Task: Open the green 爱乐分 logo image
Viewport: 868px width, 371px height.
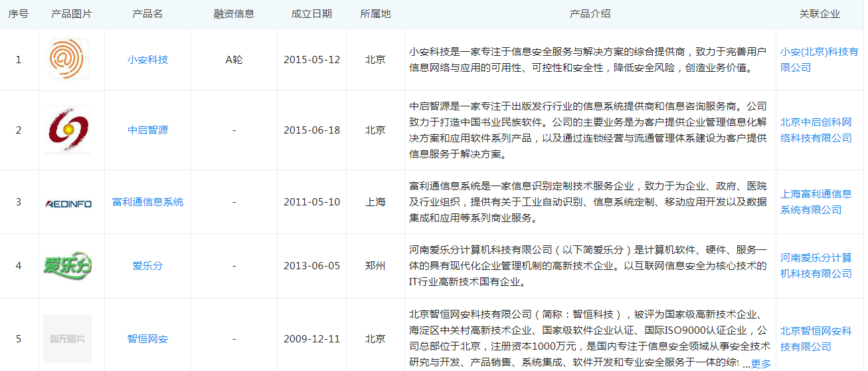Action: (x=67, y=265)
